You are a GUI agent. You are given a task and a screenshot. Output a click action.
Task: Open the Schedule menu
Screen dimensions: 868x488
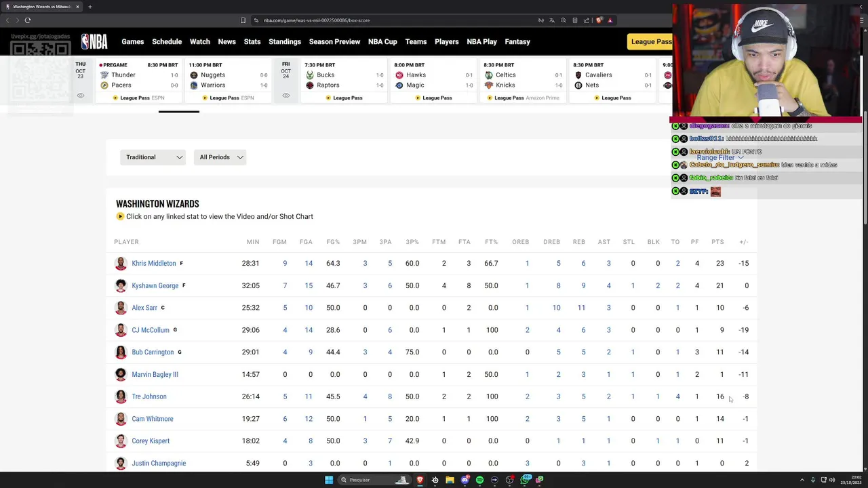[167, 42]
